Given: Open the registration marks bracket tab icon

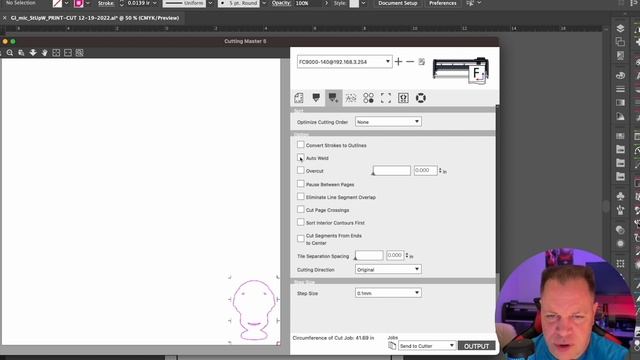Looking at the screenshot, I should pyautogui.click(x=386, y=98).
